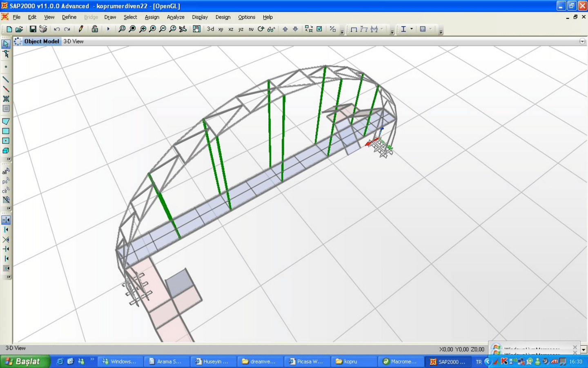Select draw rectangular area tool
The image size is (588, 368).
tap(6, 131)
